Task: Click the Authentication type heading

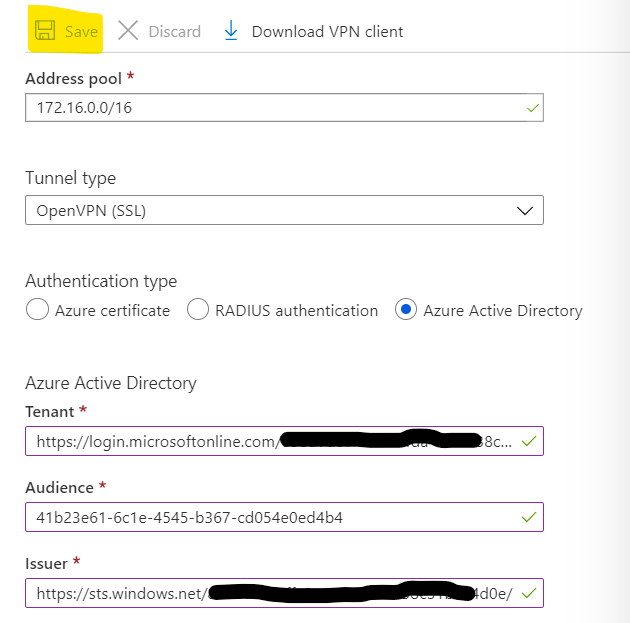Action: click(x=101, y=281)
